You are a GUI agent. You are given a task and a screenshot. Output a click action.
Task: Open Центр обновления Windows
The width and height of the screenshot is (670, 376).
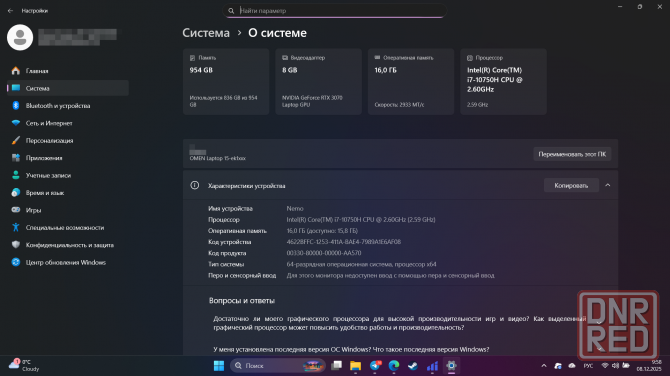pos(68,262)
